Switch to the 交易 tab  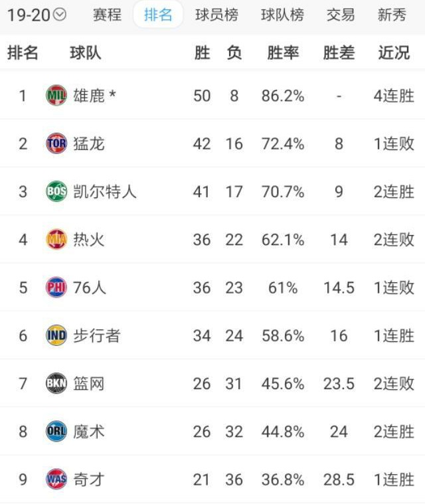click(341, 15)
